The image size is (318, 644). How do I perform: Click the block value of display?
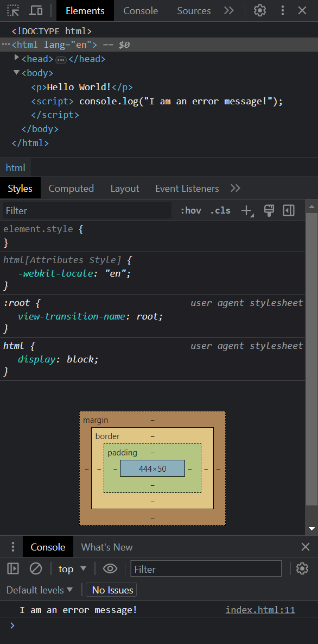tap(80, 359)
